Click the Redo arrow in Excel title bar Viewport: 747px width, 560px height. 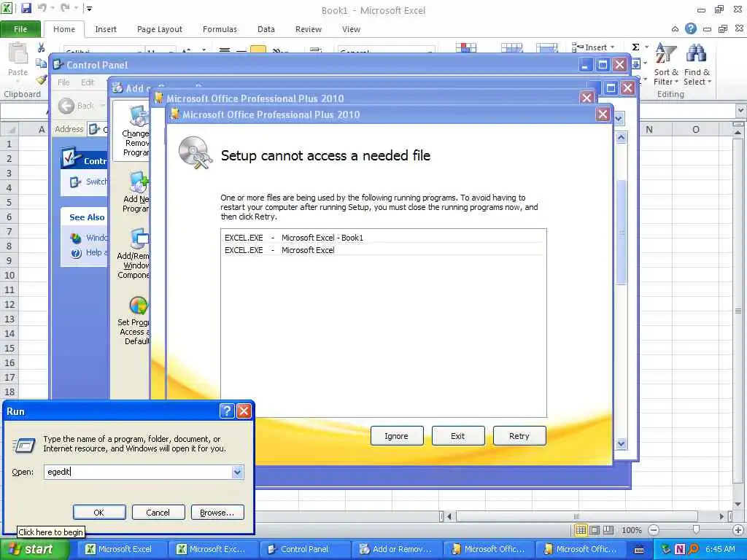pyautogui.click(x=65, y=8)
